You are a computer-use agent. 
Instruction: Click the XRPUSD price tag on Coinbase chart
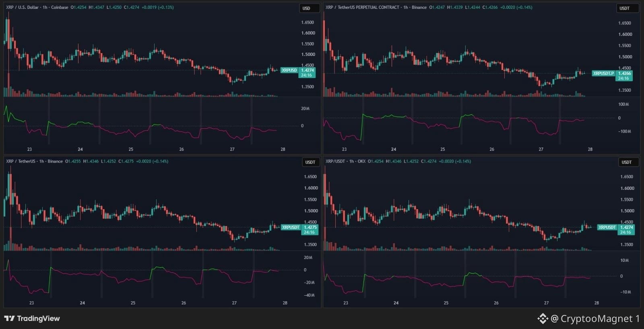(x=289, y=70)
